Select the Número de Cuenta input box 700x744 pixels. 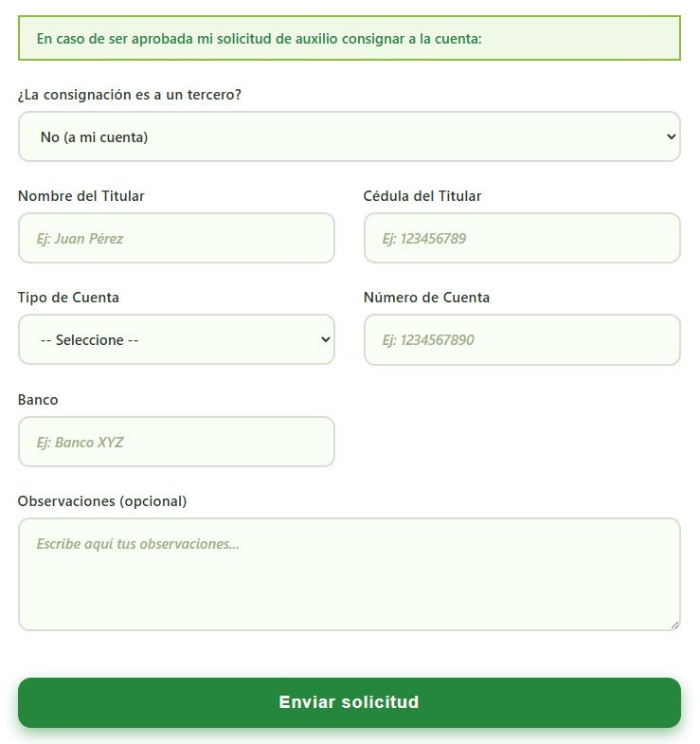point(522,339)
